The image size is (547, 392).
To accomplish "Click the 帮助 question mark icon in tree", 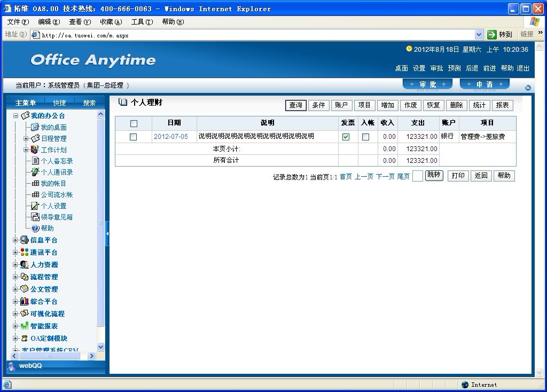I will pos(35,228).
